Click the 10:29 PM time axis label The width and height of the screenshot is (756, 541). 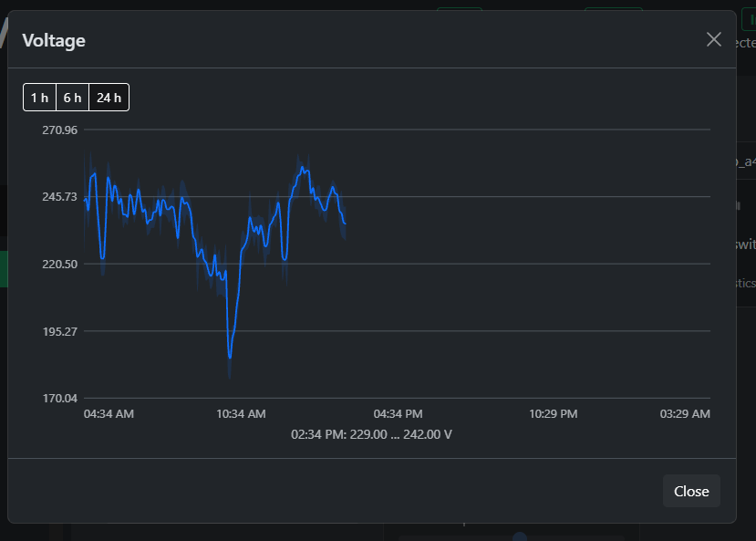click(x=553, y=413)
